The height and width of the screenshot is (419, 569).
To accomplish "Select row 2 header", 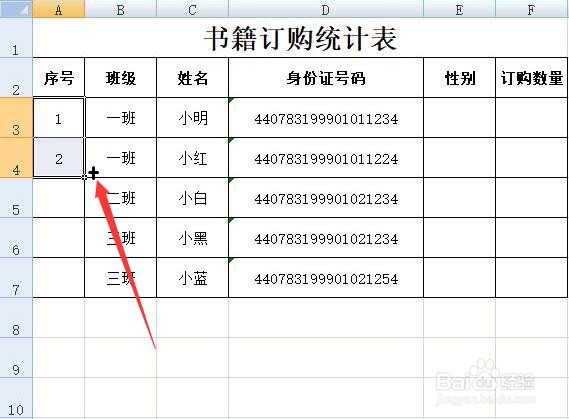I will pos(16,77).
